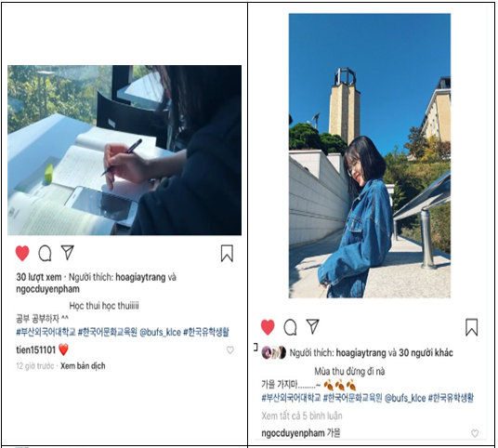
Task: Open hashtag #부산외국어대학교 in left post
Action: tap(46, 333)
